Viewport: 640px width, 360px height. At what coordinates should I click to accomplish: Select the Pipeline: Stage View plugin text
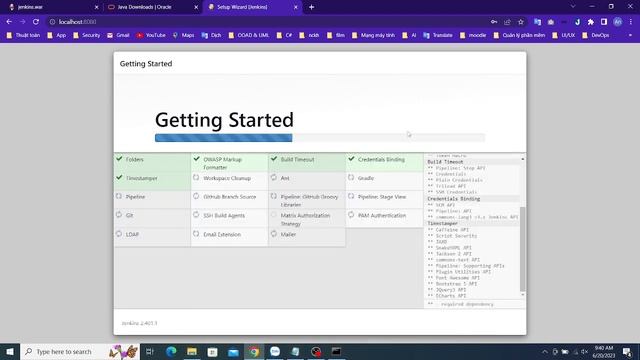382,197
